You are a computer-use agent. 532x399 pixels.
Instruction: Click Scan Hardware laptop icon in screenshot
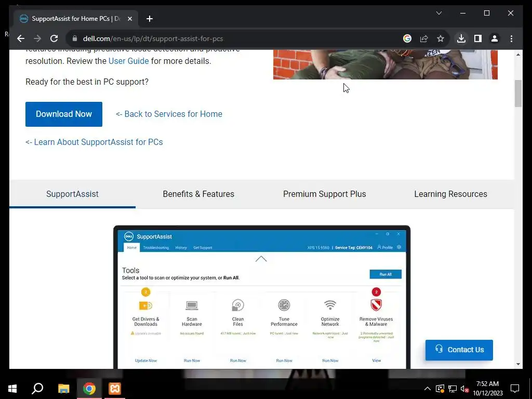tap(192, 305)
